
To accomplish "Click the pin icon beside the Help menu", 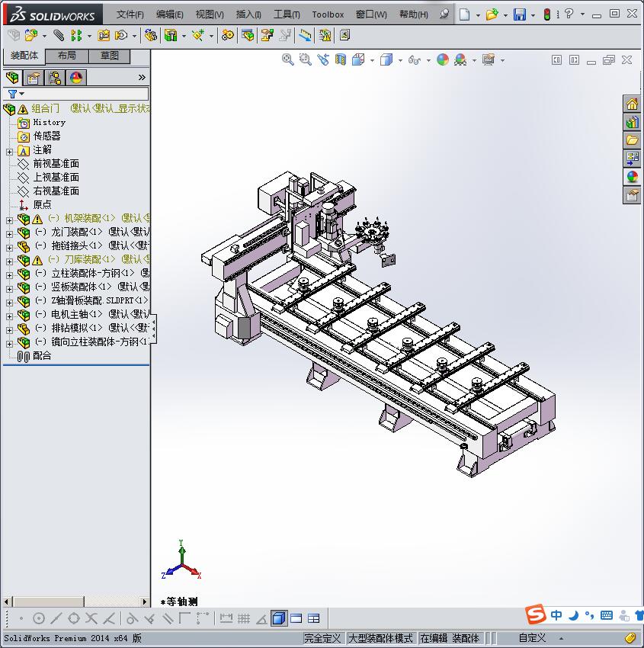I will coord(444,14).
